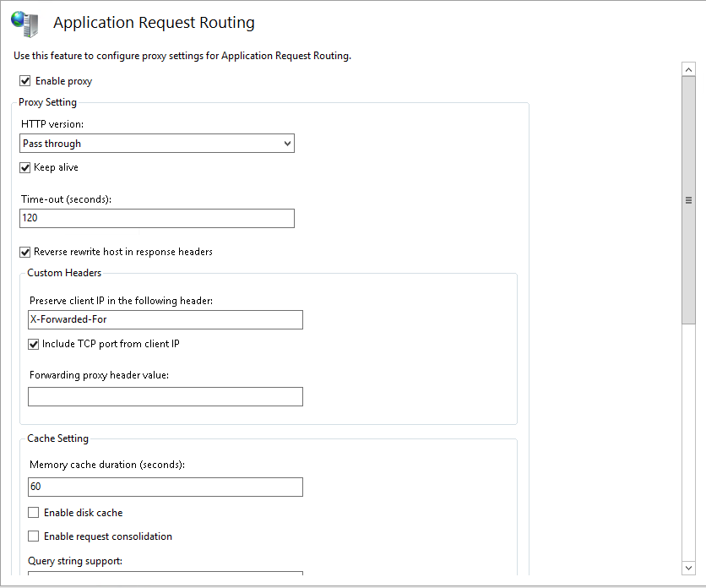Open the HTTP version dropdown
This screenshot has width=706, height=588.
coord(157,144)
